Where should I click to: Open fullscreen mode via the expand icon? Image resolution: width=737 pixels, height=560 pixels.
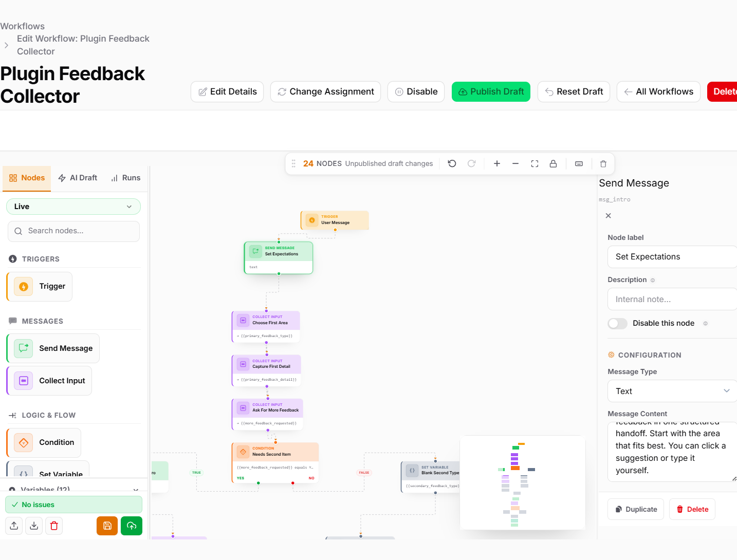pos(535,163)
